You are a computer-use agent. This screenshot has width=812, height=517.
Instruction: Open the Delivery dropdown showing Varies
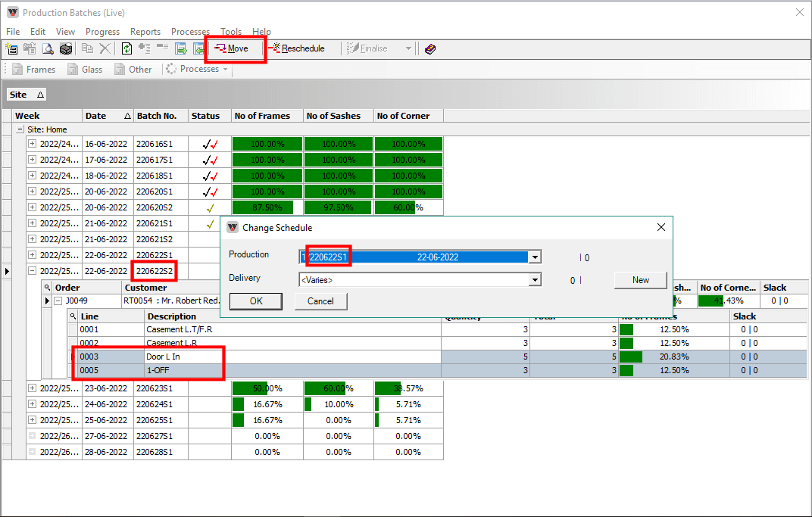535,280
